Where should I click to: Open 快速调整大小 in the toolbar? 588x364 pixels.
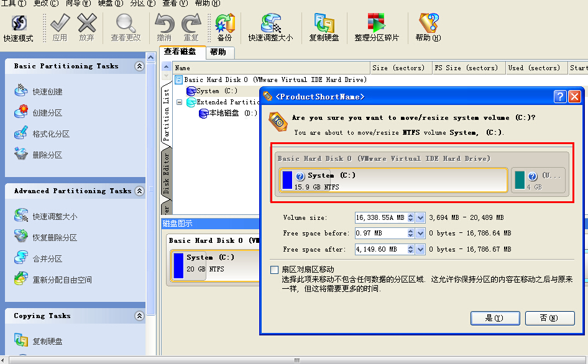[270, 29]
